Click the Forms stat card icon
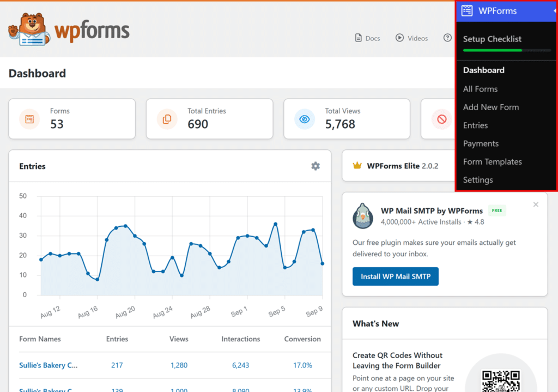 pyautogui.click(x=29, y=119)
